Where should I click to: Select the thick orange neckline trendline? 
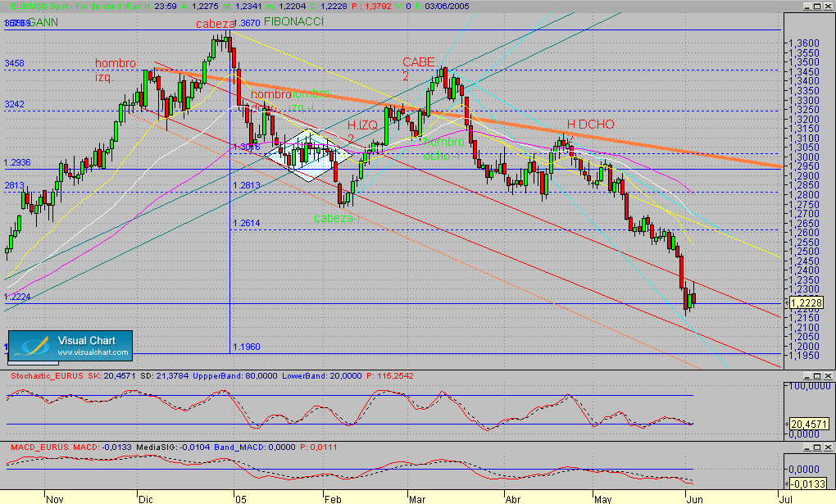click(469, 118)
